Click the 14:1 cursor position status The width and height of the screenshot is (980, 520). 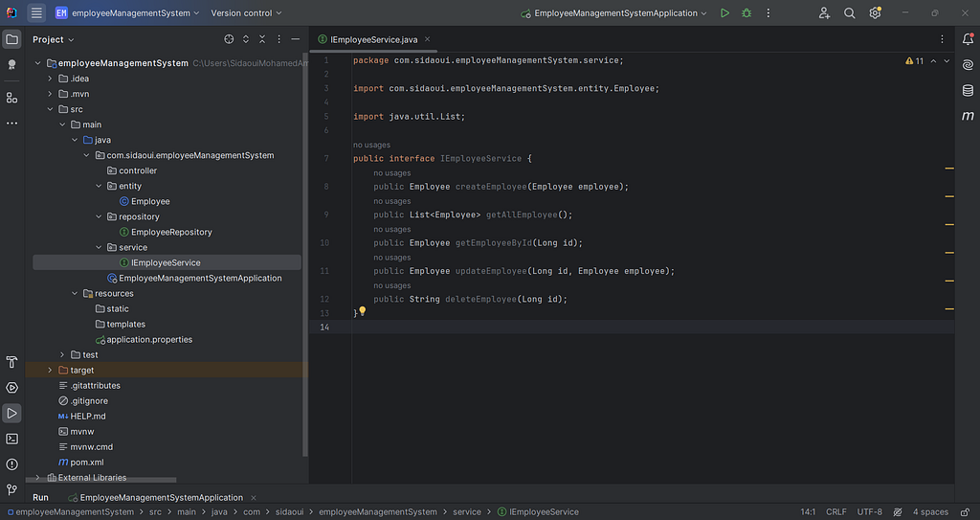[x=808, y=512]
